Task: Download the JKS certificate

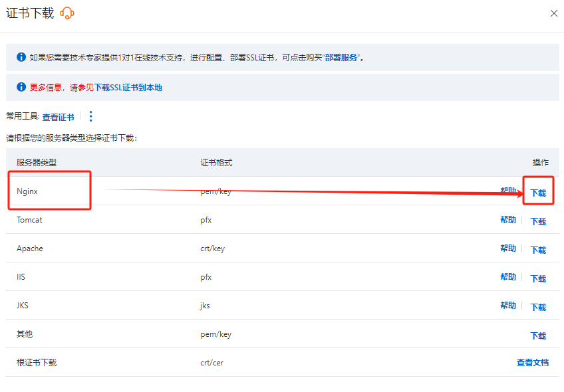Action: pos(538,308)
